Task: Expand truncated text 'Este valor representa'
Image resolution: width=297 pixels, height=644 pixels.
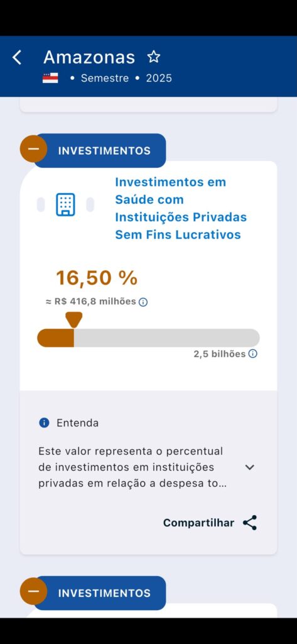Action: click(132, 467)
